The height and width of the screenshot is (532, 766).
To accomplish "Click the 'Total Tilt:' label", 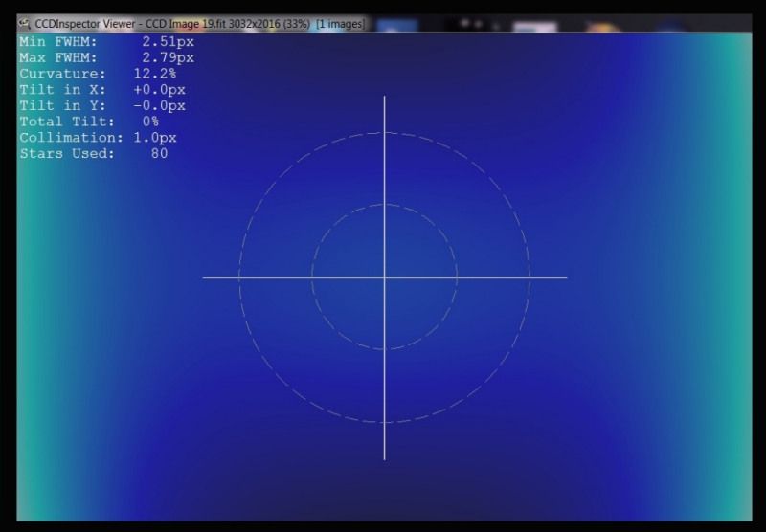I will pos(67,122).
